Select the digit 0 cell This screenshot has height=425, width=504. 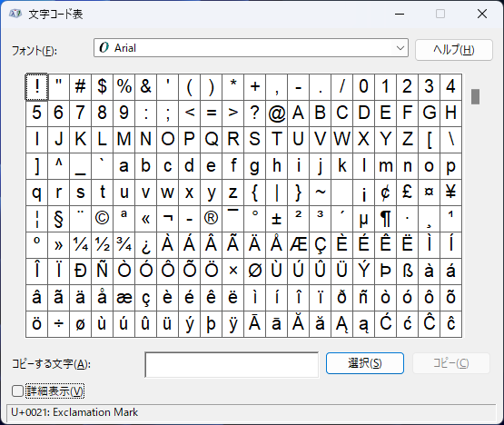click(364, 87)
